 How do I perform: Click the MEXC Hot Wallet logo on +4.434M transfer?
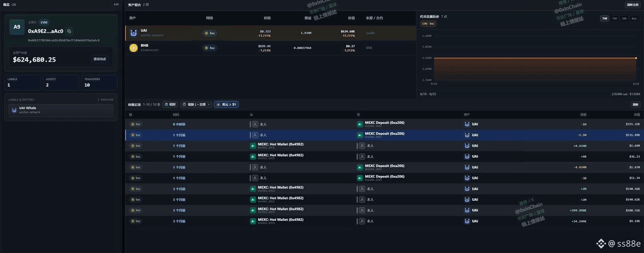(253, 146)
